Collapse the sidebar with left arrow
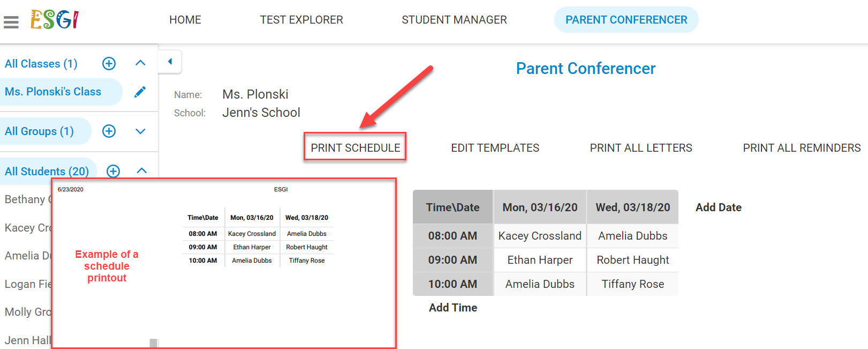Screen dimensions: 868x349 click(170, 62)
